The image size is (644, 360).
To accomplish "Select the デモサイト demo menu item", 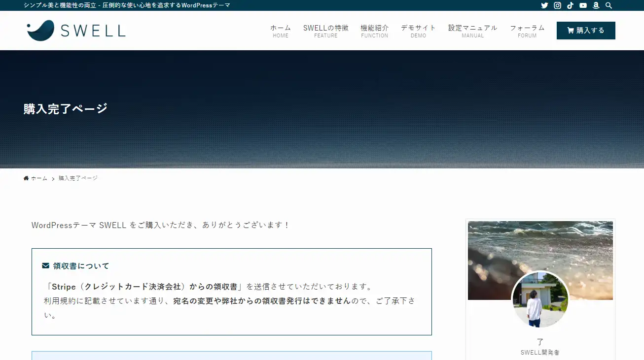I will point(418,31).
